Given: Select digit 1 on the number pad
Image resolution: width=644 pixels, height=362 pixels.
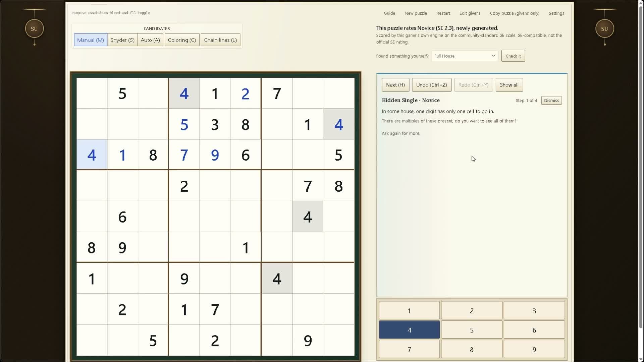Looking at the screenshot, I should tap(409, 310).
